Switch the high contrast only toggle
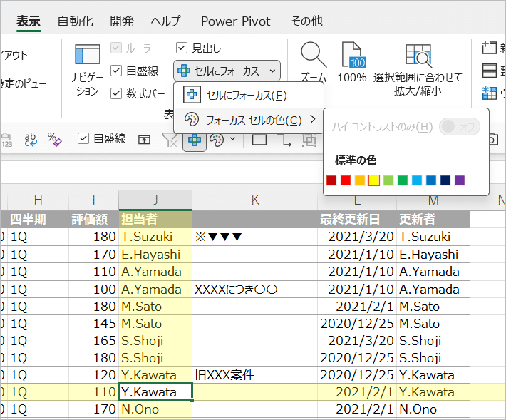This screenshot has width=506, height=420. (x=459, y=126)
